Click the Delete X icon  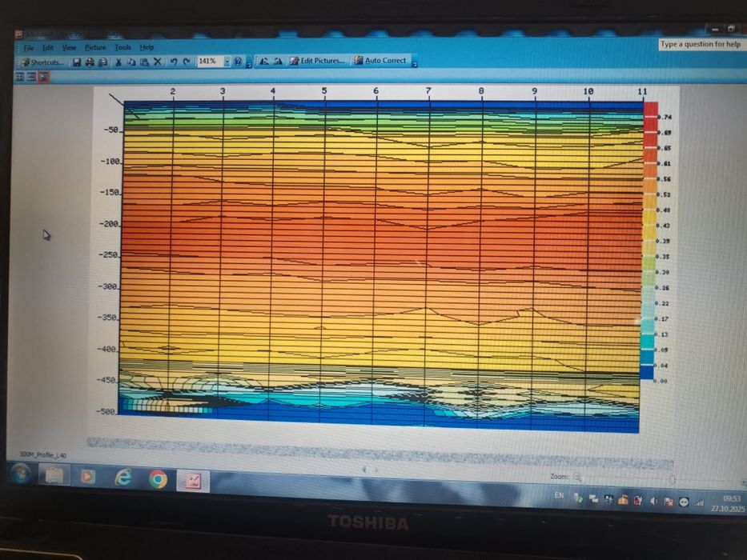click(157, 62)
